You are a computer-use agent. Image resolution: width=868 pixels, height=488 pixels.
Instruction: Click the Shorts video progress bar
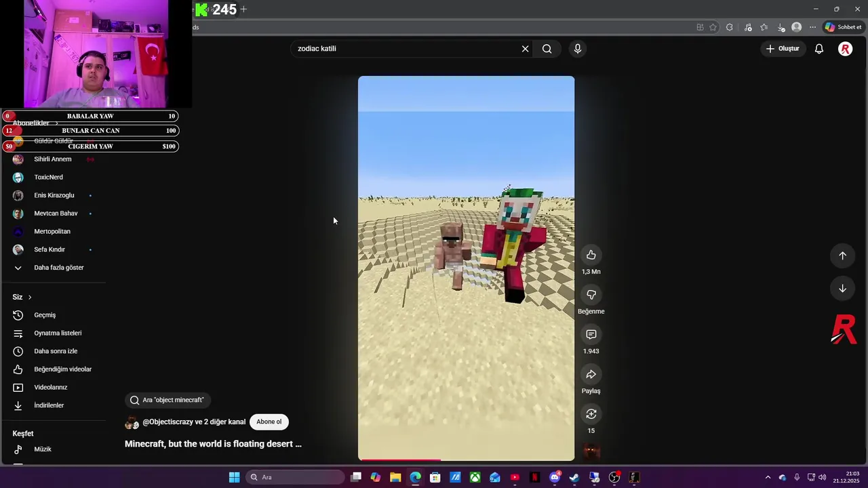click(467, 460)
